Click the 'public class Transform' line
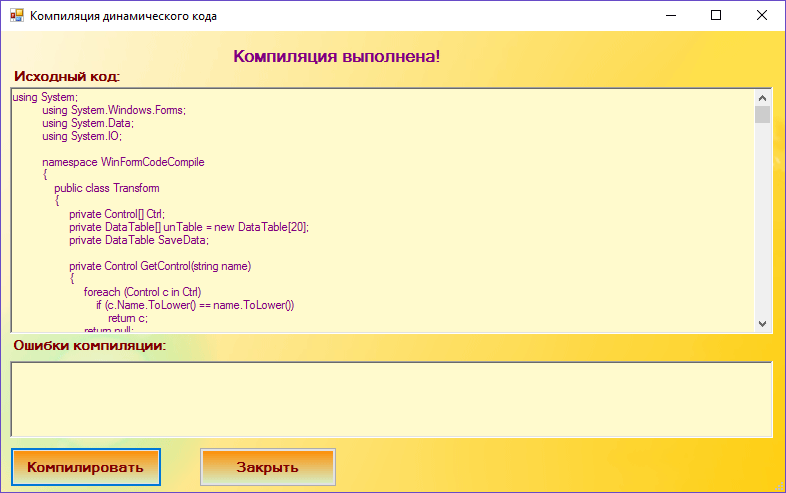786x493 pixels. (x=106, y=188)
